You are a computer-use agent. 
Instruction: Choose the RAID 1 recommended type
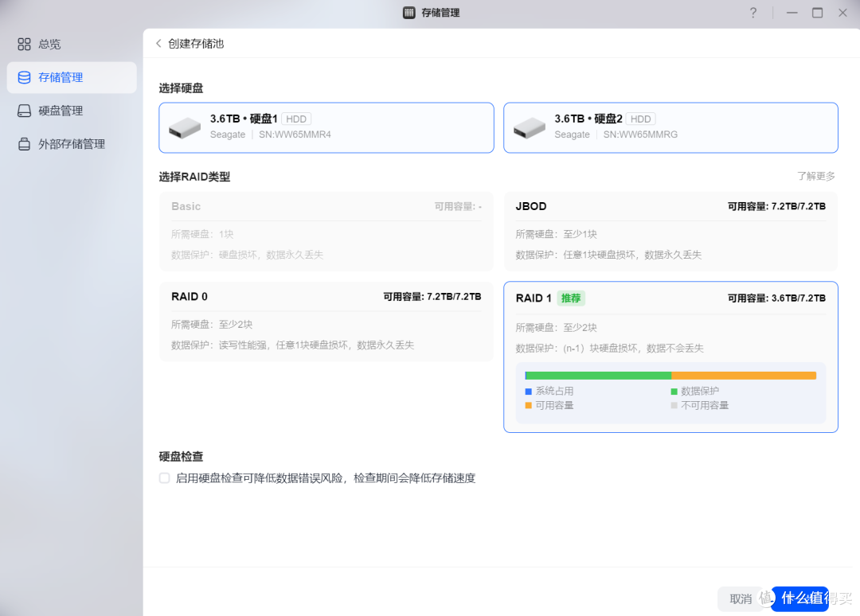click(x=670, y=357)
